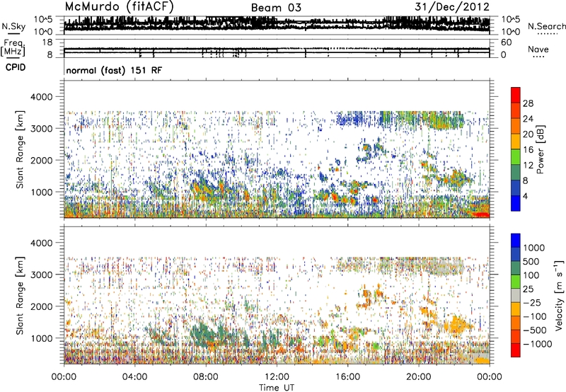Click the "500" label on Velocity colorbar
This screenshot has height=392, width=566.
pyautogui.click(x=531, y=262)
